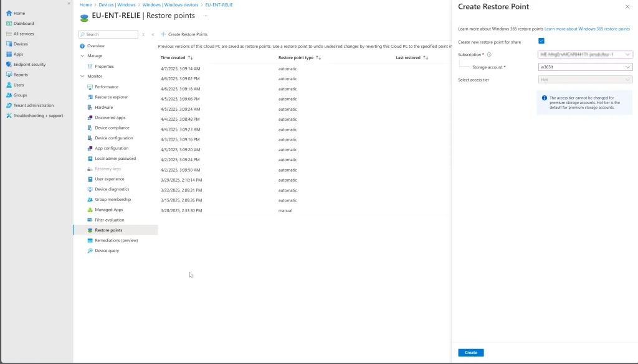The image size is (638, 364).
Task: Click EU-ENT-RELIE breadcrumb
Action: coord(219,5)
